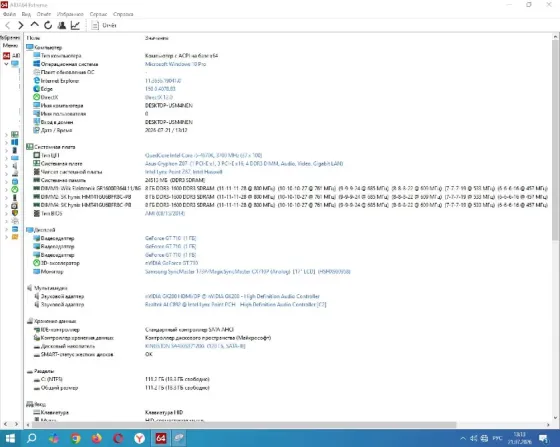Viewport: 560px width, 447px height.
Task: Navigate forward with the toolbar right arrow
Action: coord(21,25)
